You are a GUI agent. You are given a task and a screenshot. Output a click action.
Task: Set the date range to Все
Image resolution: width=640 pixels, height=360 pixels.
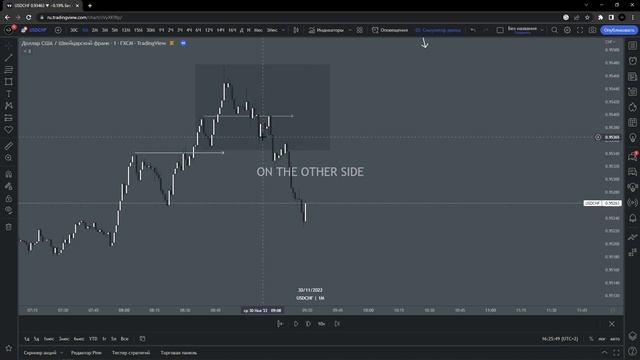click(124, 339)
